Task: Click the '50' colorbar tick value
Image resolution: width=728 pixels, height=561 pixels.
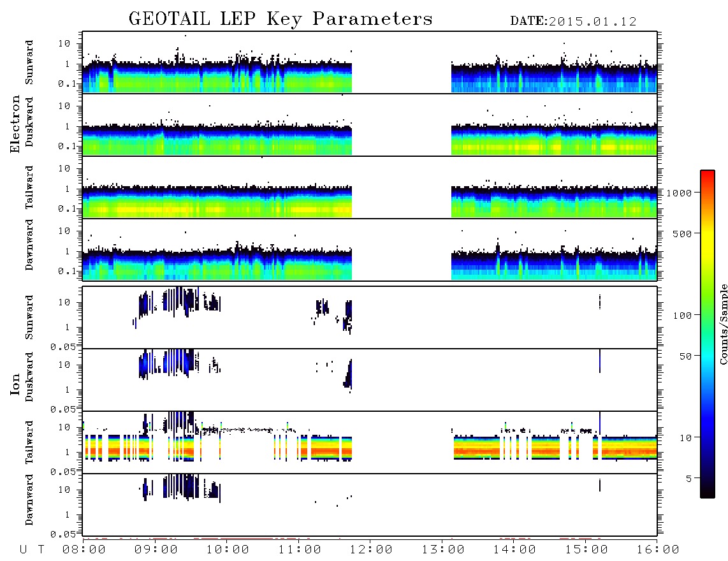Action: tap(685, 356)
